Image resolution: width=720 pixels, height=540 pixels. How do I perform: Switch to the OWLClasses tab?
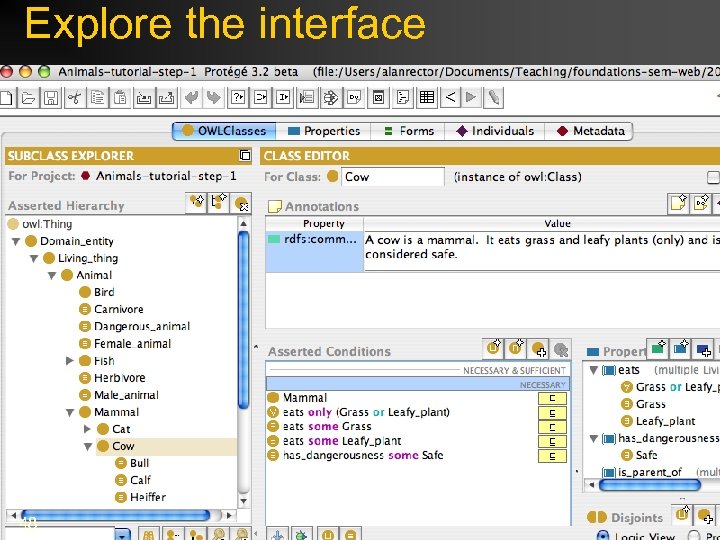(225, 131)
